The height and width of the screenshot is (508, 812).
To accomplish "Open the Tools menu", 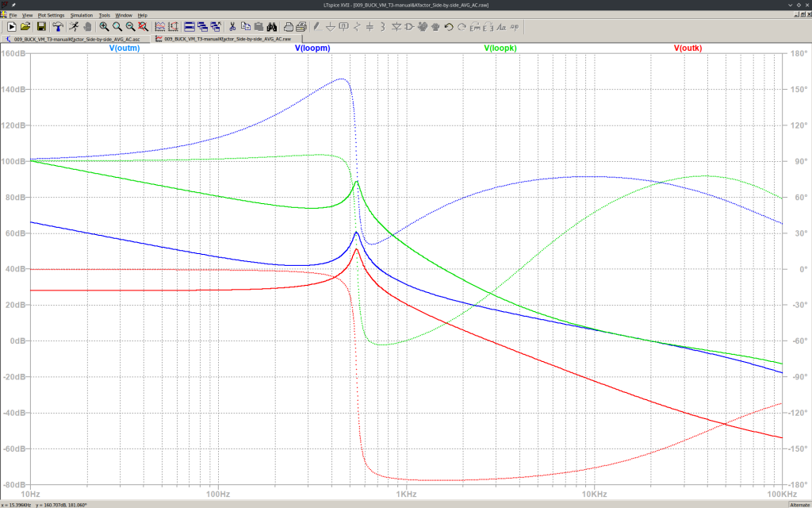I will tap(105, 16).
